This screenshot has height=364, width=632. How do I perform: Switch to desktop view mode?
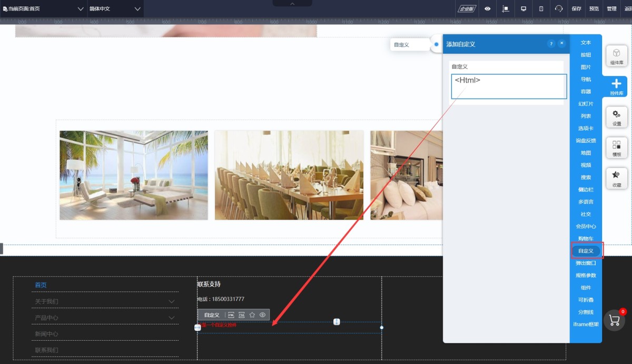524,8
